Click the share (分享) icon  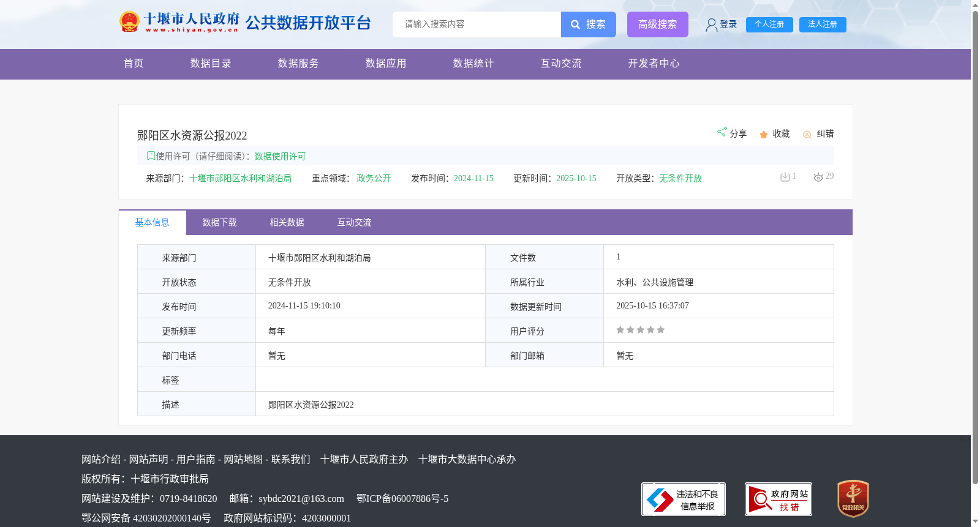(722, 132)
